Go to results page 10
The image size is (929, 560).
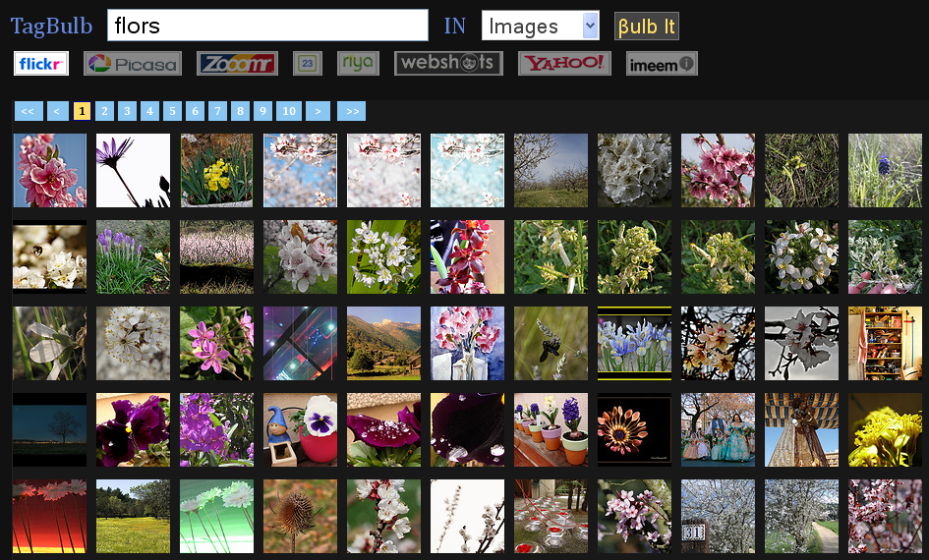(x=289, y=111)
